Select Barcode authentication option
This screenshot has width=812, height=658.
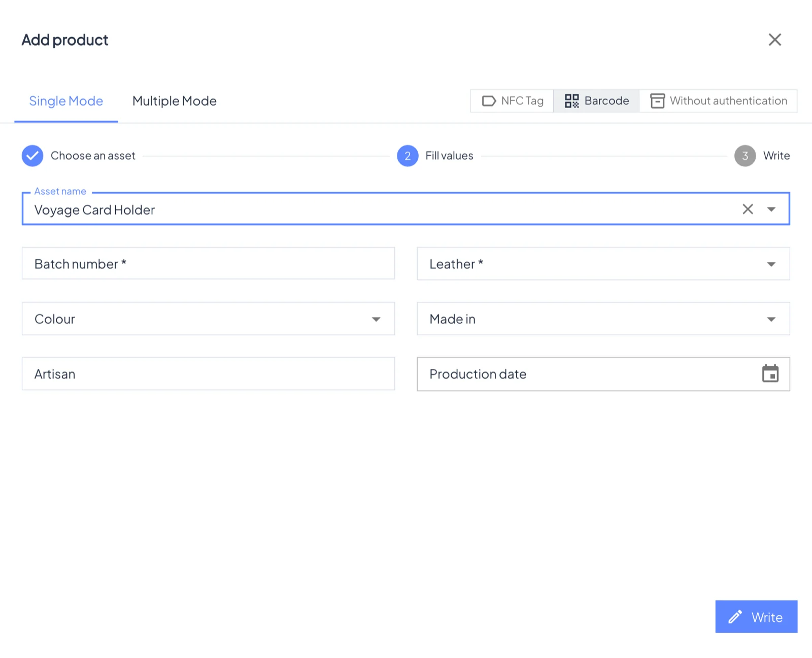pos(597,101)
